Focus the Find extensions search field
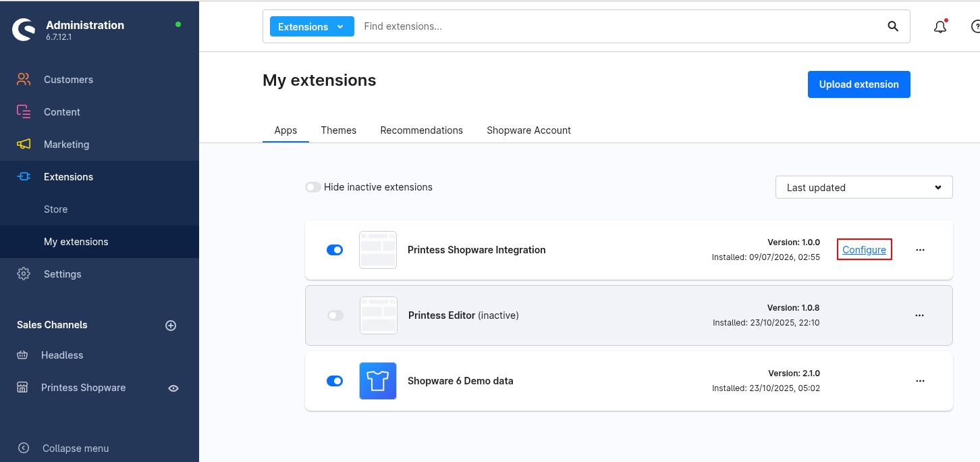This screenshot has width=980, height=462. [x=621, y=26]
